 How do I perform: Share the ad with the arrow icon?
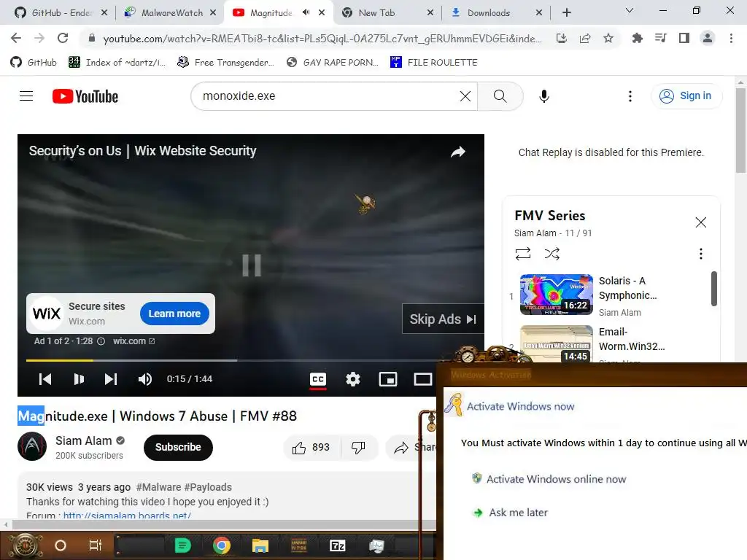click(x=458, y=152)
